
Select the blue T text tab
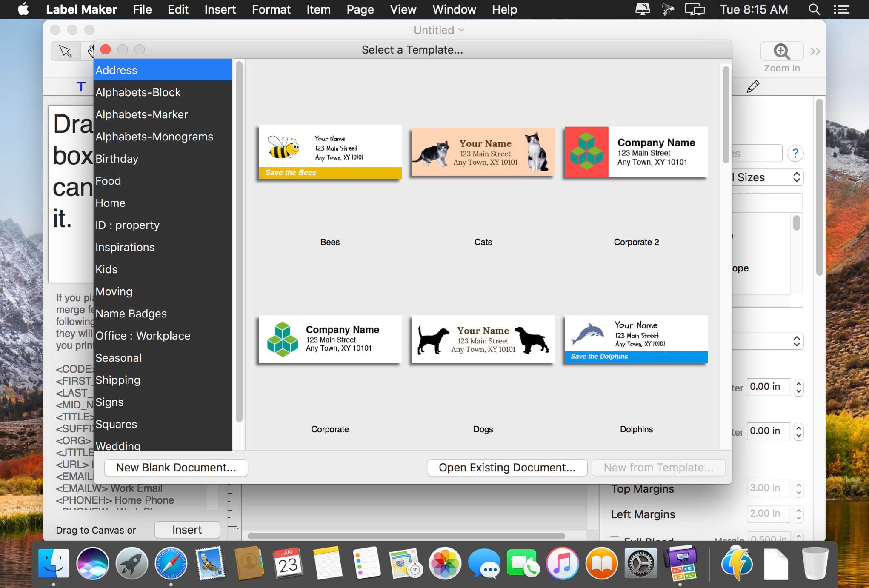(81, 87)
